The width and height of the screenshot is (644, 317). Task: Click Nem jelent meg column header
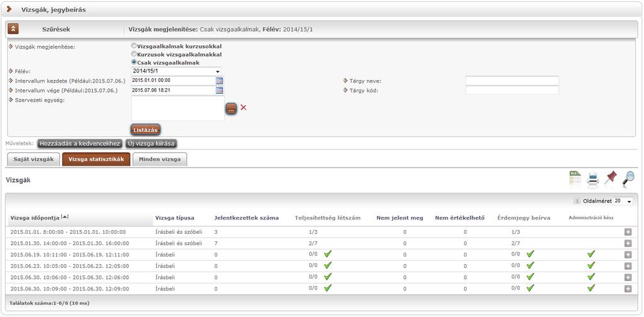(x=400, y=218)
